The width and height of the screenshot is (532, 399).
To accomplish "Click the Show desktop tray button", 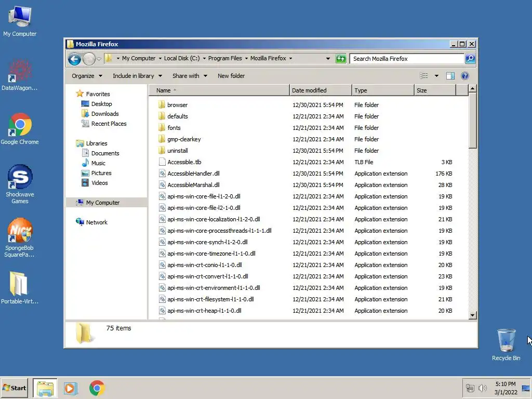I will tap(526, 388).
